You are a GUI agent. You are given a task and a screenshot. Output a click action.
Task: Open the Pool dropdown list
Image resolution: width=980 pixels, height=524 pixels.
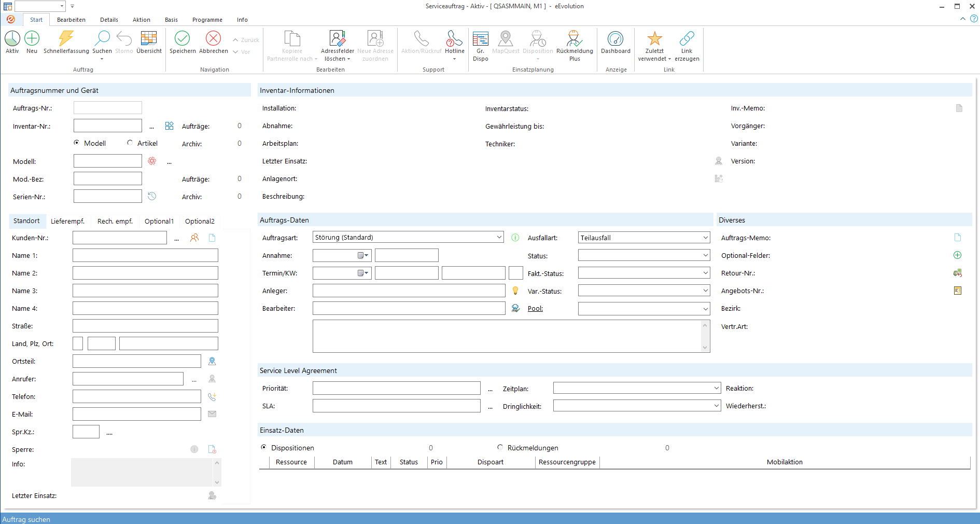pyautogui.click(x=705, y=309)
